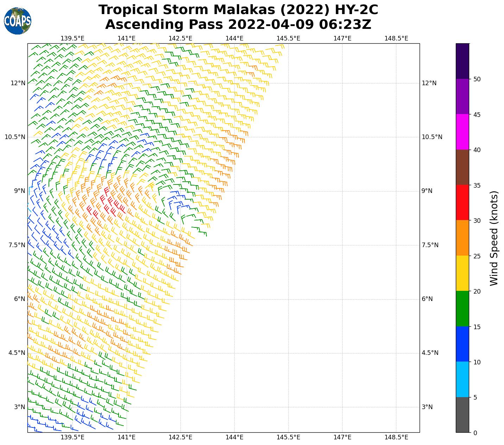Click the yellow 20-25 knots colorbar segment
Viewport: 504px width, 445px height.
462,273
